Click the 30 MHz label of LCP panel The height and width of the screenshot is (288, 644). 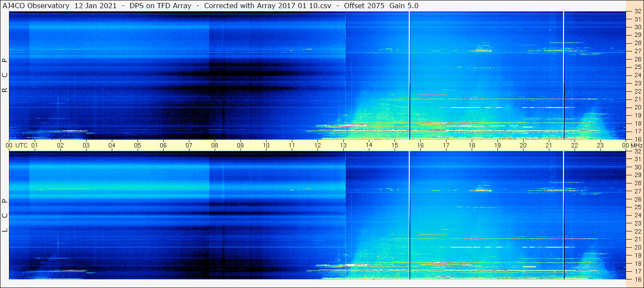638,167
